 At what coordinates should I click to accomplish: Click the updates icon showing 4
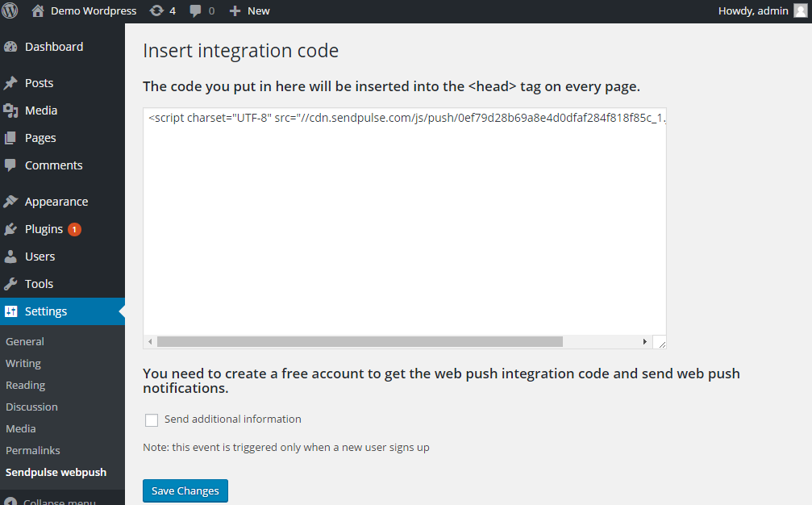[x=156, y=11]
